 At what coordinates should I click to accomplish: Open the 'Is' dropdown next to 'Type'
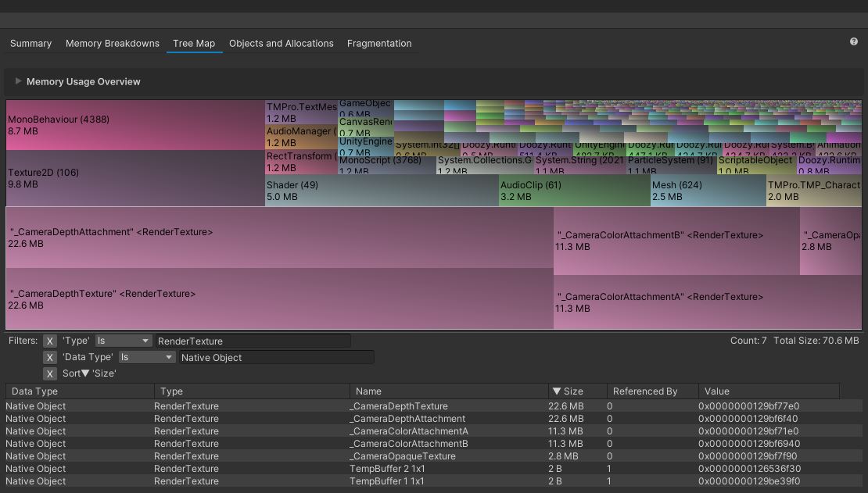[x=124, y=341]
